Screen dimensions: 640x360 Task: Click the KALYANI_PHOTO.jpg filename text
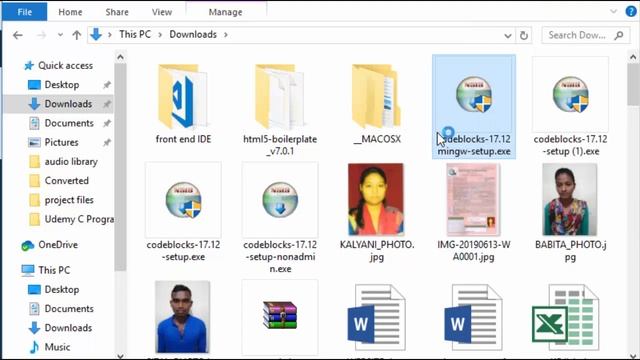377,251
